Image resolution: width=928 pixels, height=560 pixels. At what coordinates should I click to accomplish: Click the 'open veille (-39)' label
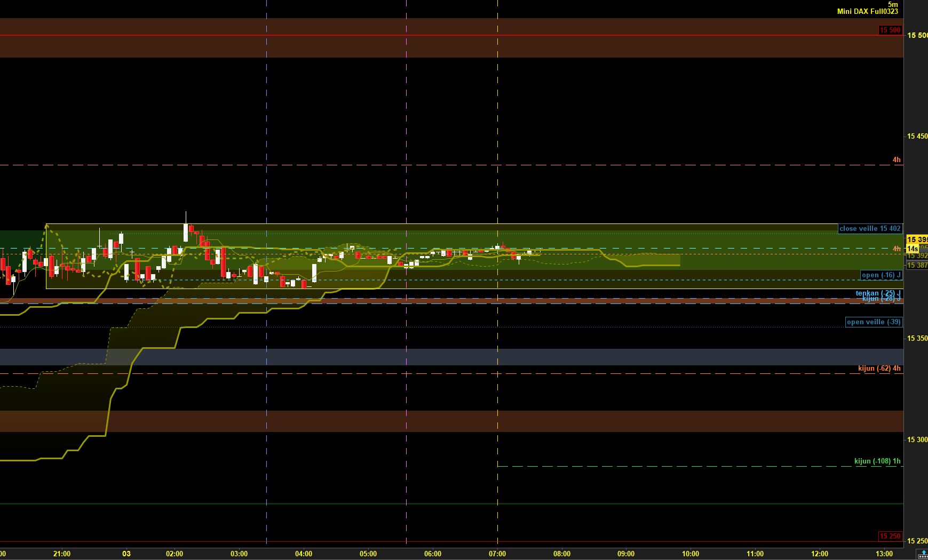point(874,322)
